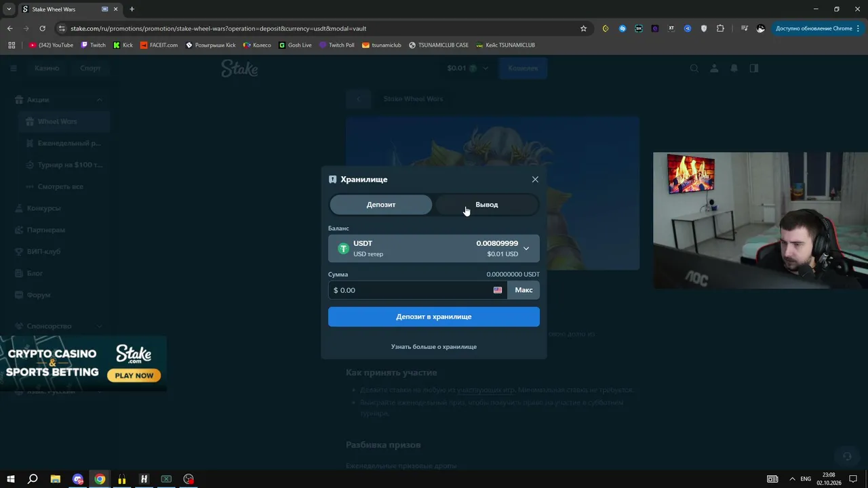The height and width of the screenshot is (488, 868).
Task: Open the Кейс TSUNAMICLUB bookmark
Action: click(505, 45)
